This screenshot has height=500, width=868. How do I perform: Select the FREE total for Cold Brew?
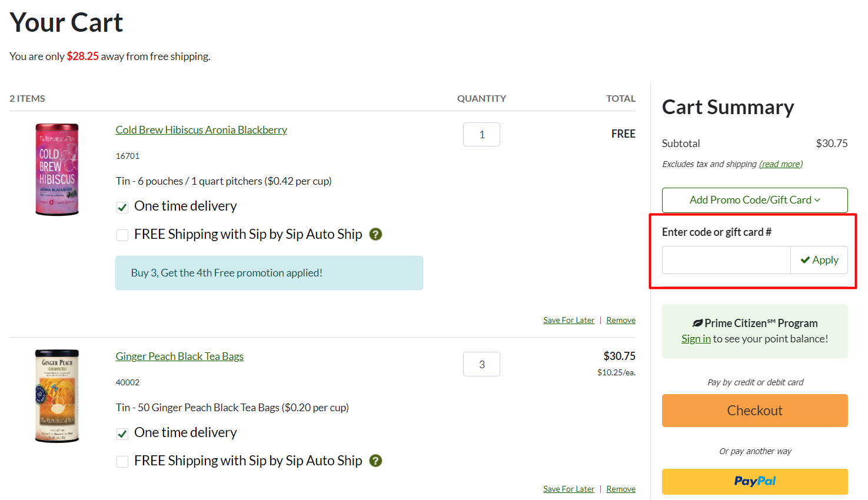click(x=623, y=134)
